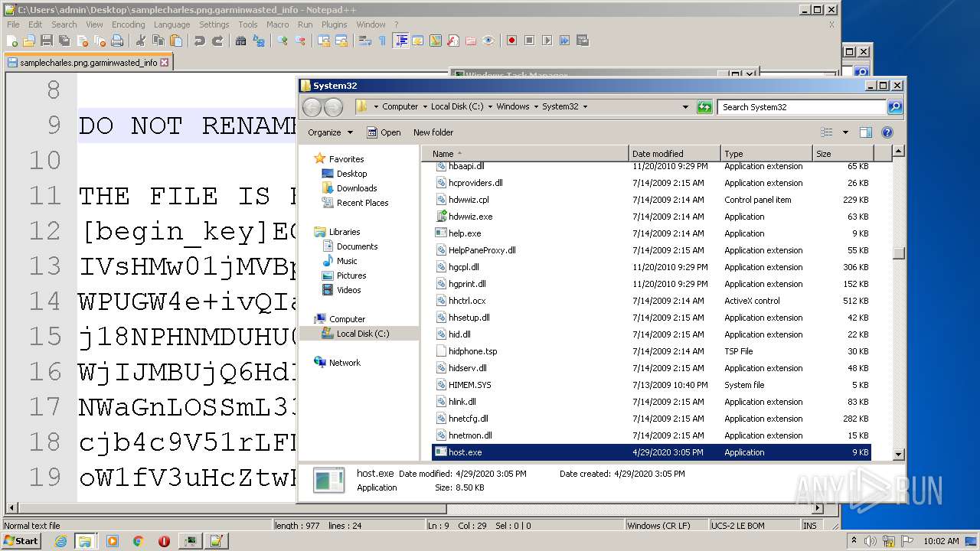Sort files by Date modified column

point(675,154)
